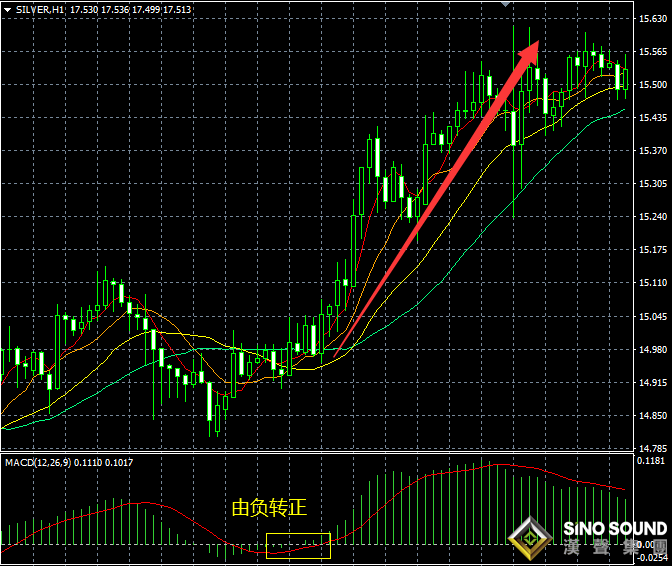
Task: Click the 14.785 price axis label
Action: point(652,449)
